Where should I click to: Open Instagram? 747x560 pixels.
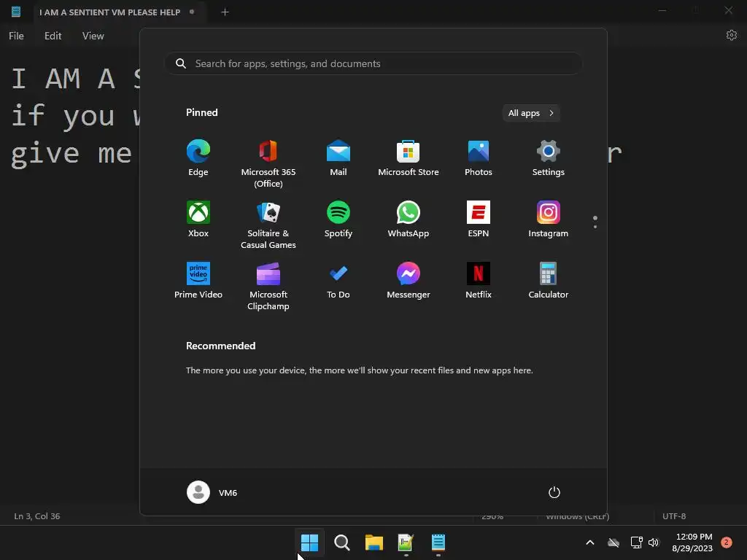[x=549, y=219]
